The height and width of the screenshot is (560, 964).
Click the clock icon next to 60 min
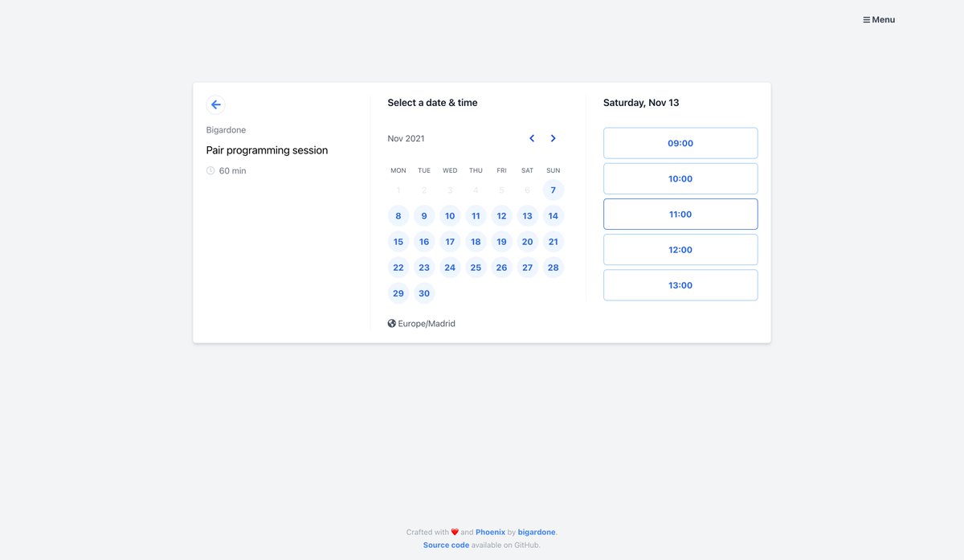210,170
